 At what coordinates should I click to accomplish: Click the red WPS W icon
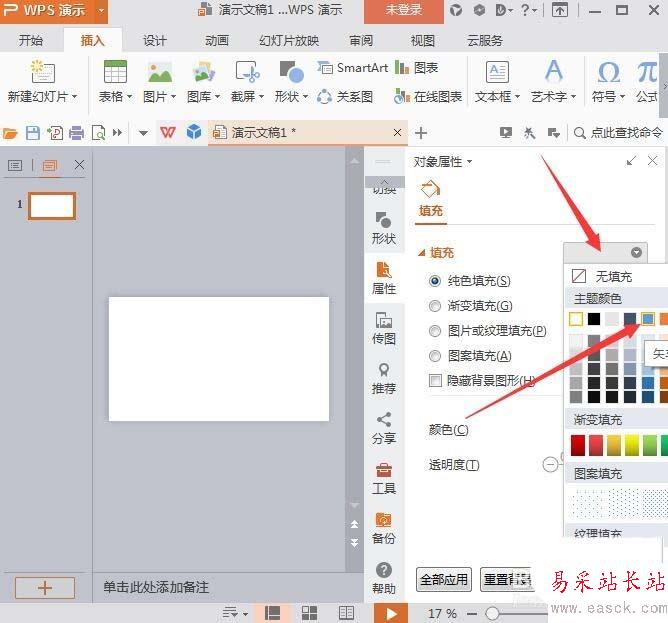(x=167, y=133)
